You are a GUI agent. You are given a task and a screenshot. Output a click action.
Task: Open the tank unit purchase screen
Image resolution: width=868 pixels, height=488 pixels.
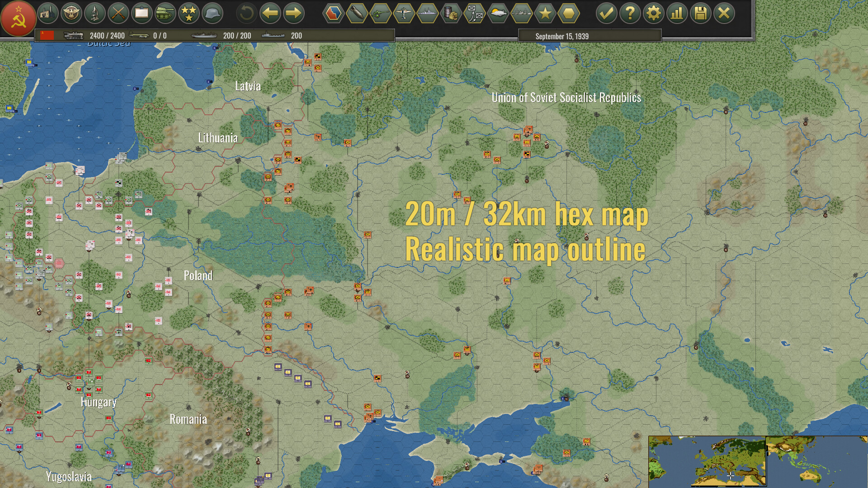click(x=165, y=14)
